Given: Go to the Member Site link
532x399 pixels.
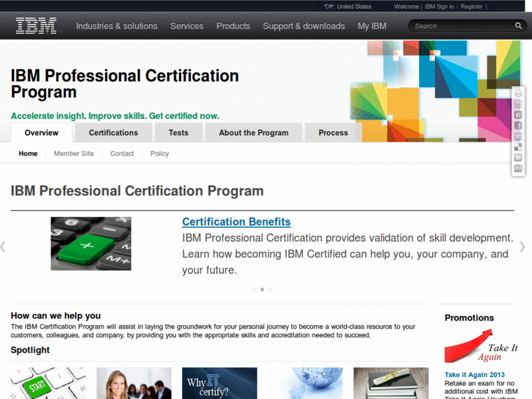Looking at the screenshot, I should [x=74, y=154].
